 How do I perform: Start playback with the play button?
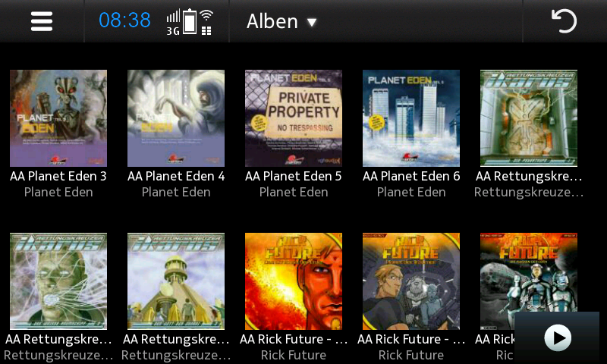click(x=558, y=337)
